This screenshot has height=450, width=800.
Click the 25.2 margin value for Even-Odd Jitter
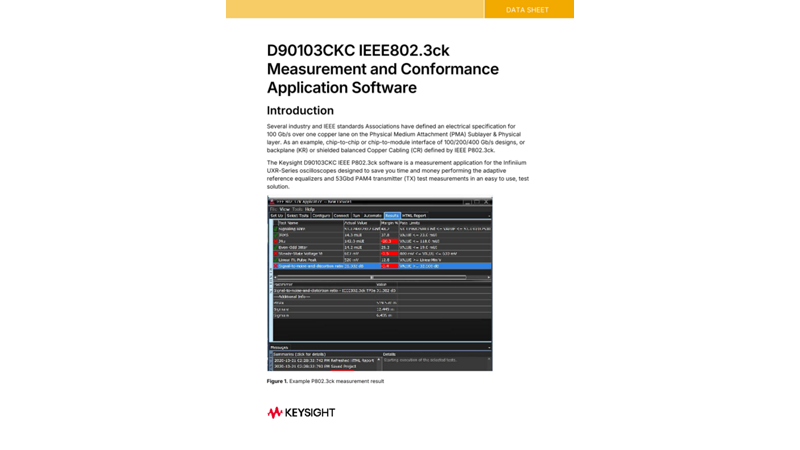(x=386, y=247)
